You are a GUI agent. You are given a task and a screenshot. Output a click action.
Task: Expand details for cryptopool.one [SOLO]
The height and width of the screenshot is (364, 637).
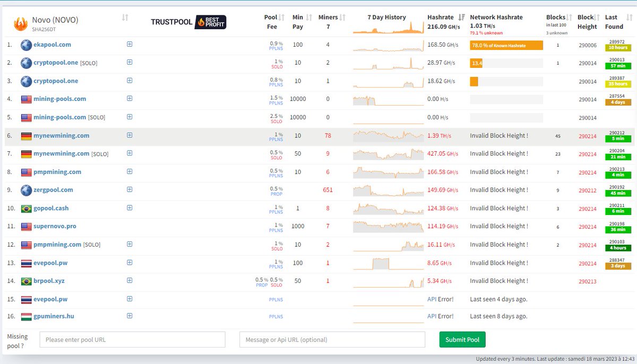pyautogui.click(x=130, y=62)
